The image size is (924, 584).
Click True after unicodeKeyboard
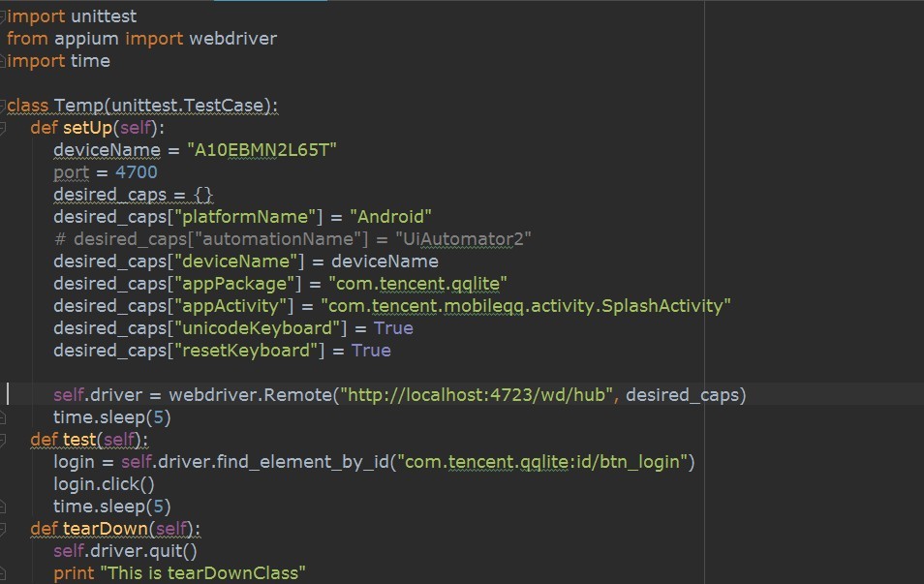click(393, 328)
